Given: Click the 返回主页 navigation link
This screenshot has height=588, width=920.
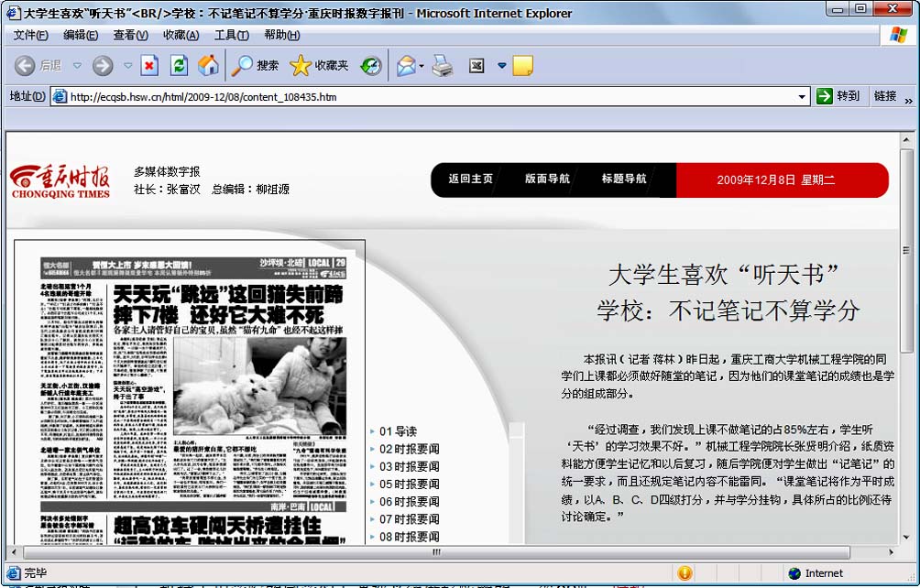Looking at the screenshot, I should [x=471, y=180].
